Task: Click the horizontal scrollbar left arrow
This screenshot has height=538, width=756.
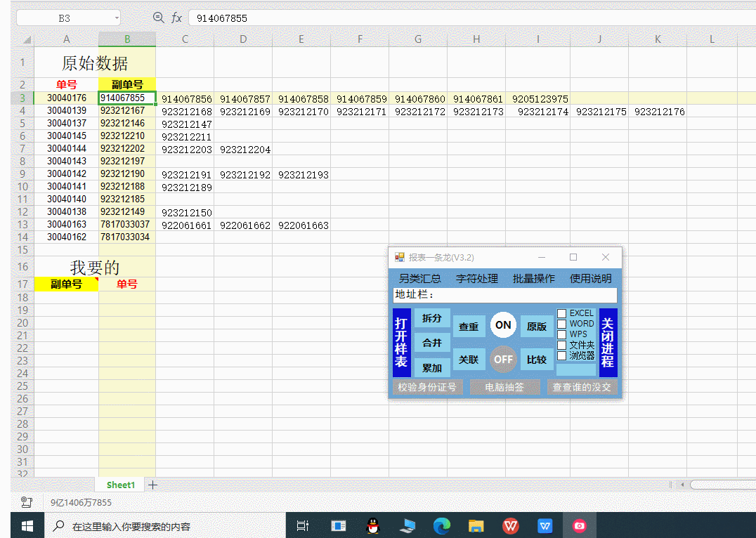Action: point(682,485)
